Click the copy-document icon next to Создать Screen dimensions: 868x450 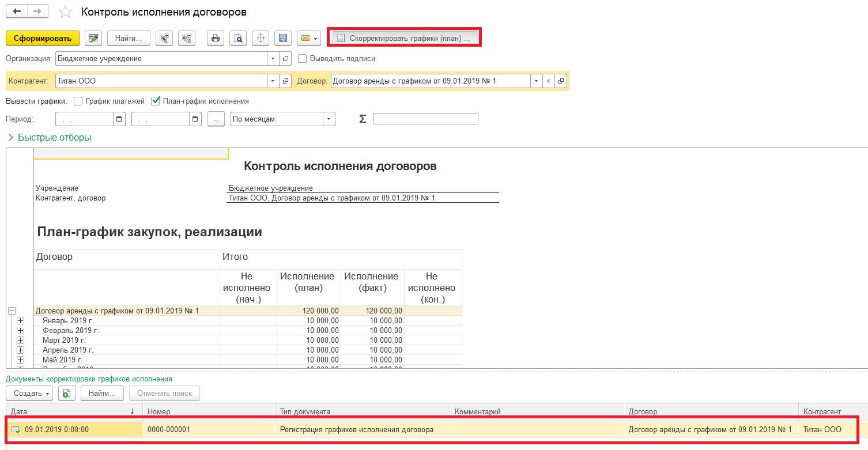[x=67, y=394]
